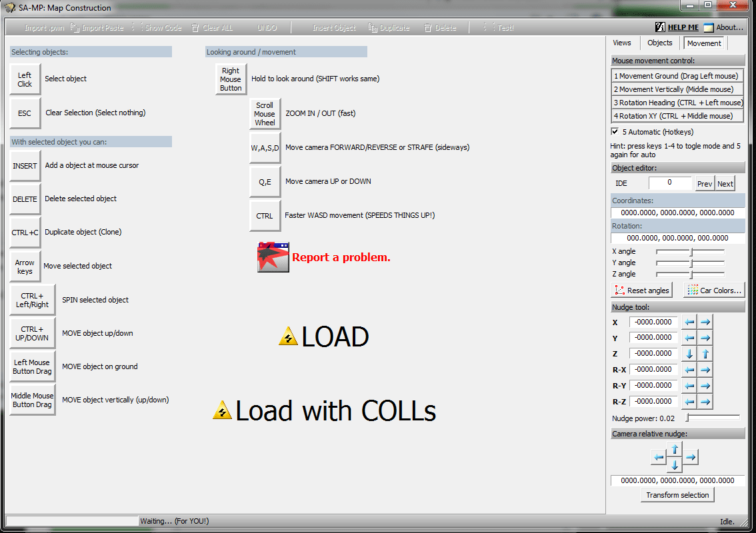
Task: Nudge R-Y right with the arrow button
Action: pos(705,386)
